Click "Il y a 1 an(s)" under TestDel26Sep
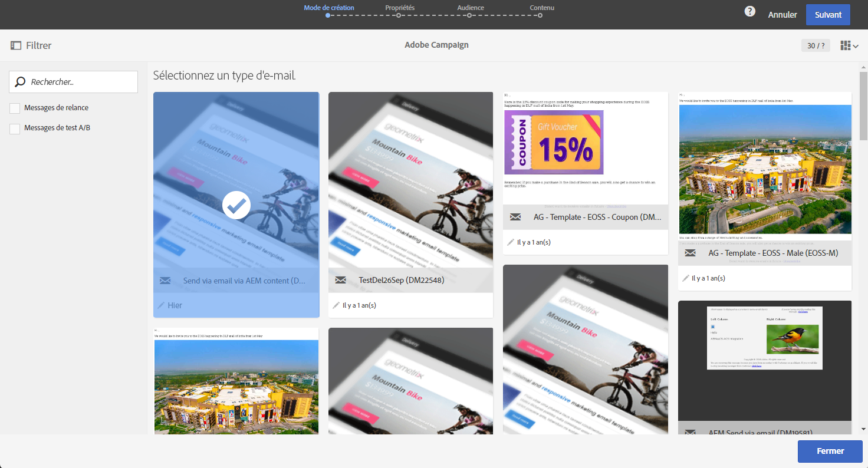This screenshot has height=468, width=868. 359,305
